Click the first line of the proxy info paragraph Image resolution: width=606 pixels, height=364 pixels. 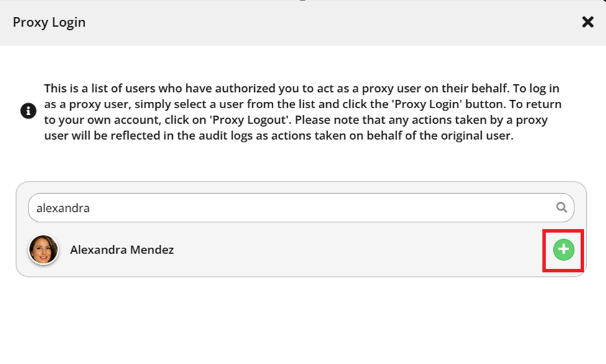coord(301,88)
